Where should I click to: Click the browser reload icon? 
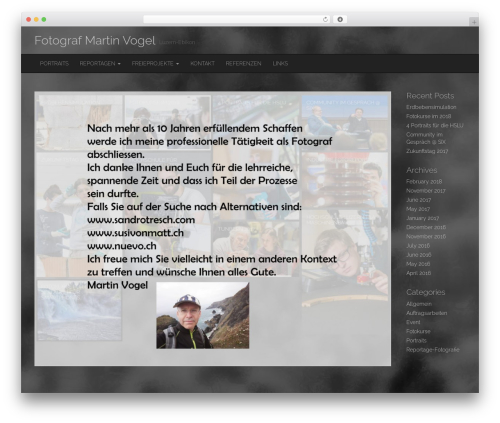coord(325,20)
